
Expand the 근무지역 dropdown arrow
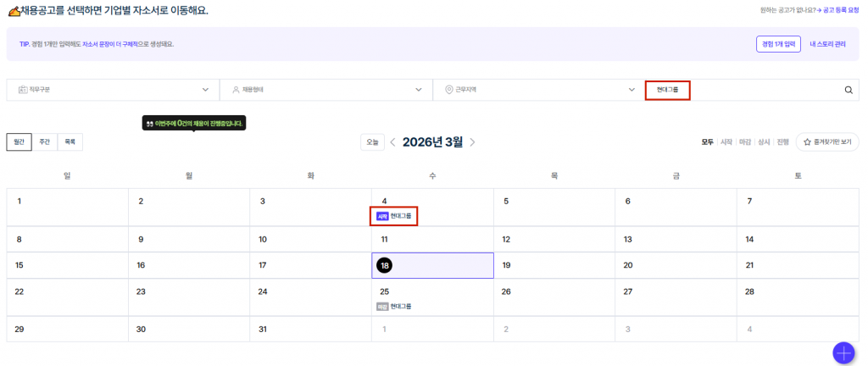632,90
